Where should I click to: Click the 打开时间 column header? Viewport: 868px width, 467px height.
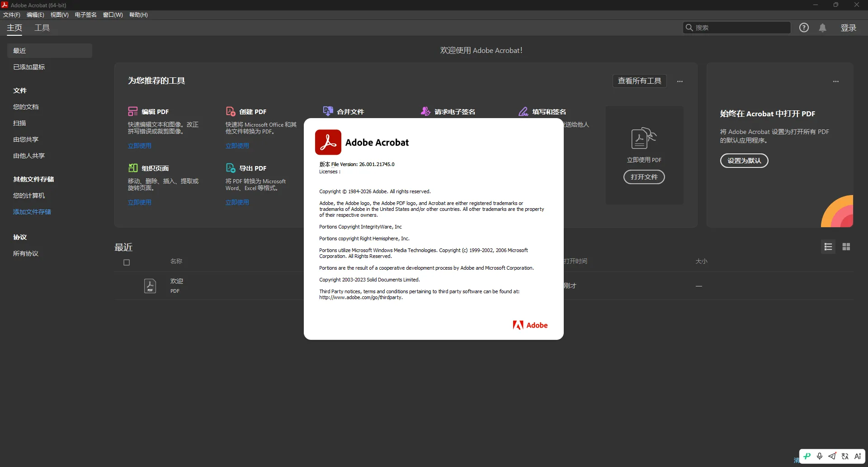576,261
